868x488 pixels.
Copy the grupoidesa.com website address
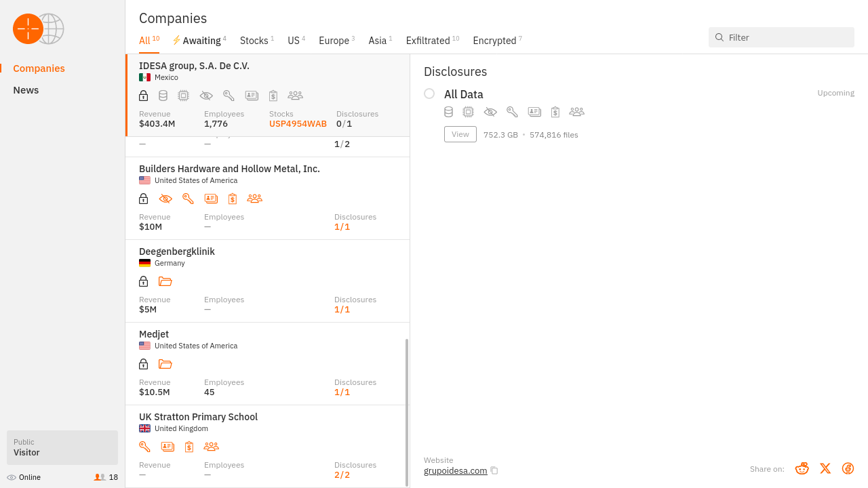(x=494, y=471)
